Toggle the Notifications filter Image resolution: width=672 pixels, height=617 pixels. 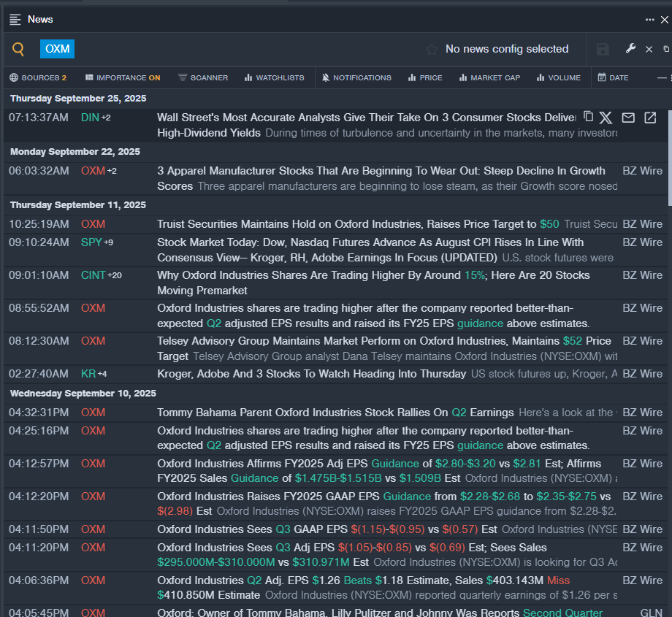[x=356, y=77]
